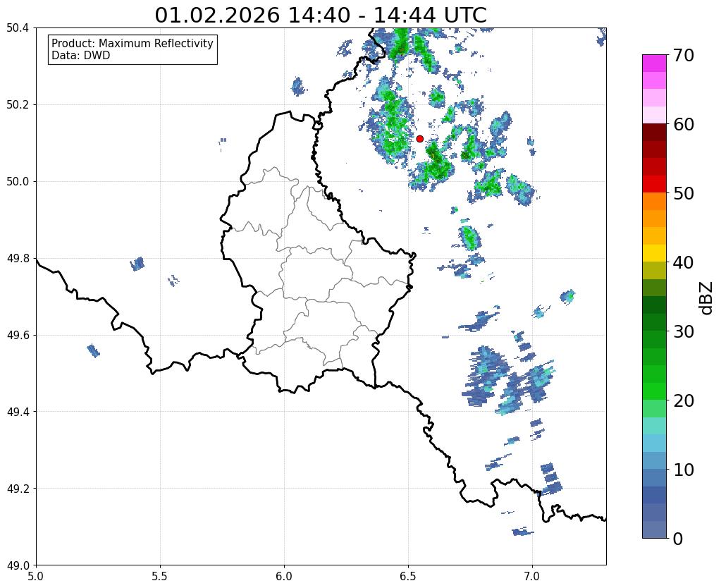721x588 pixels.
Task: Click the red station marker dot
Action: [x=419, y=138]
